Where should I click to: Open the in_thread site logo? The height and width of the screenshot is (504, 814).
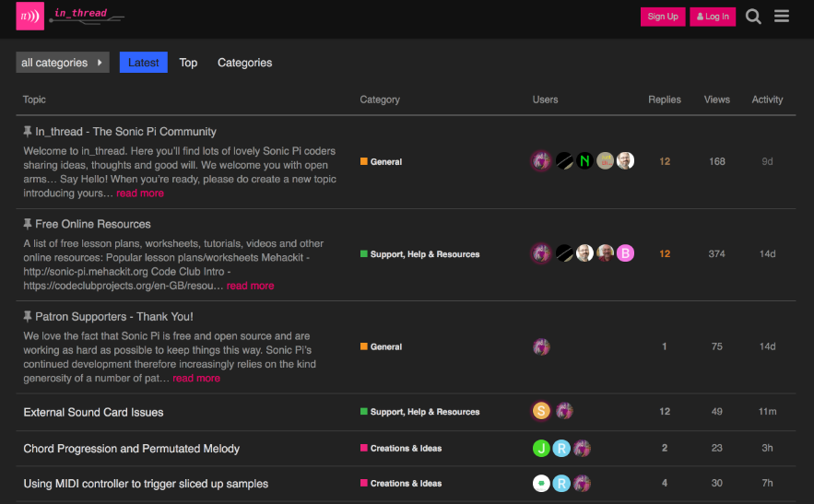point(70,16)
